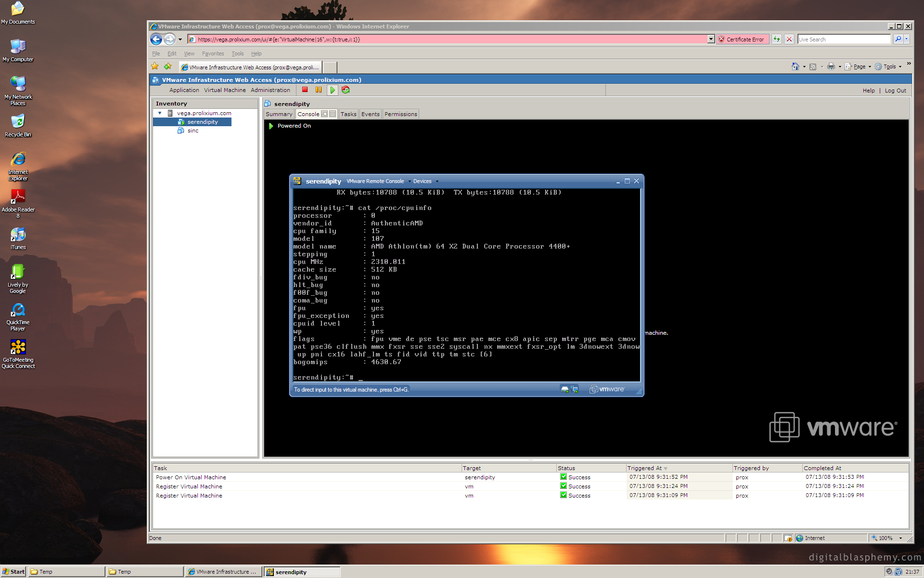Switch to VMware Infrastructure taskbar button
This screenshot has width=924, height=578.
(224, 572)
